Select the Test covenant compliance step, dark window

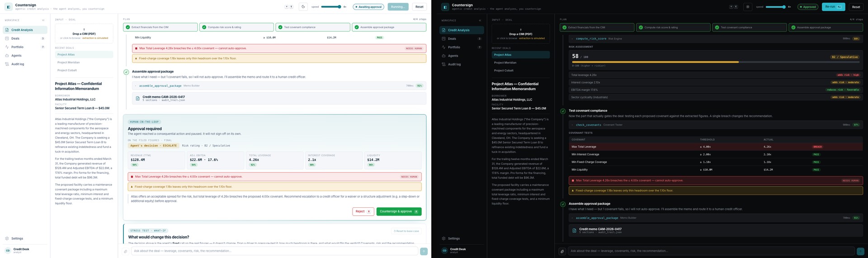tap(750, 27)
